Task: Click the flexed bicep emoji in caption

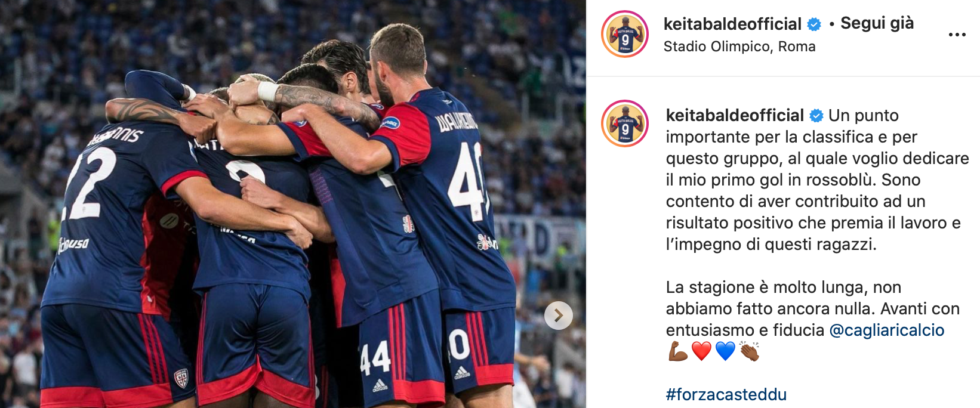Action: (x=677, y=351)
